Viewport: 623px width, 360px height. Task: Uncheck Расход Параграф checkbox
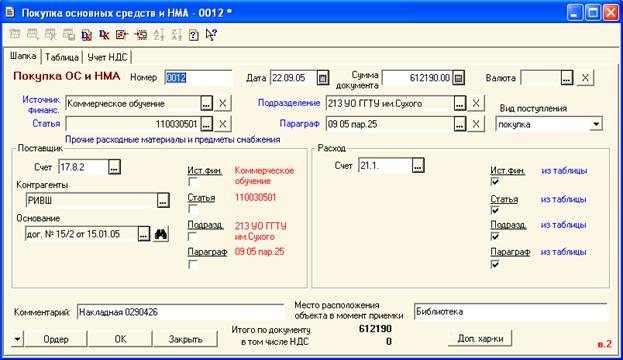pos(495,264)
